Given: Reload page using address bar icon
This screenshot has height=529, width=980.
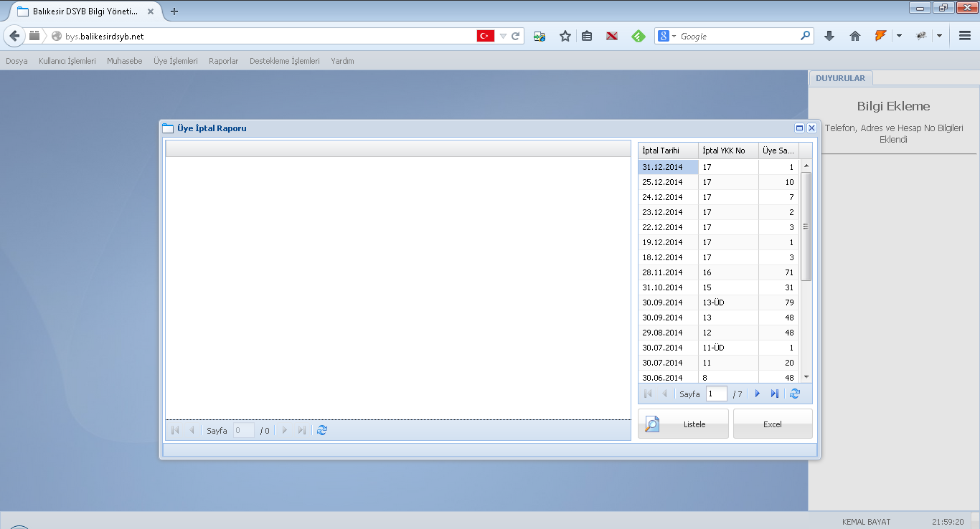Looking at the screenshot, I should (x=516, y=36).
